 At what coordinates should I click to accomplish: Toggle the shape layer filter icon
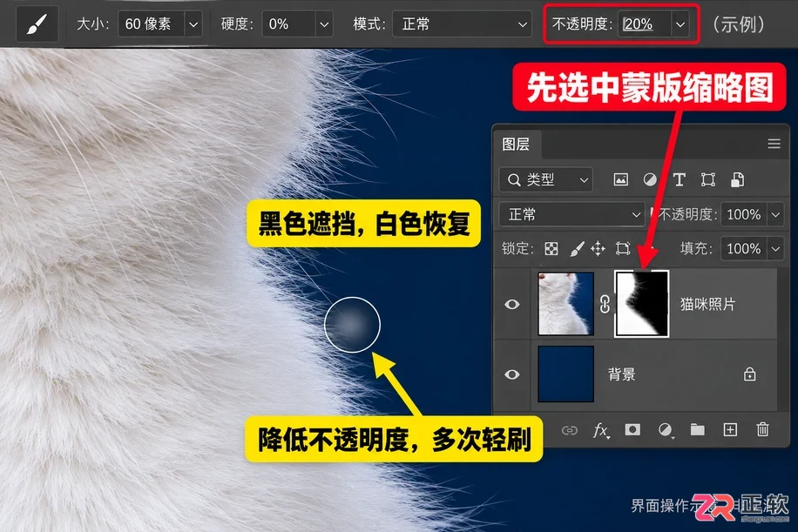708,179
